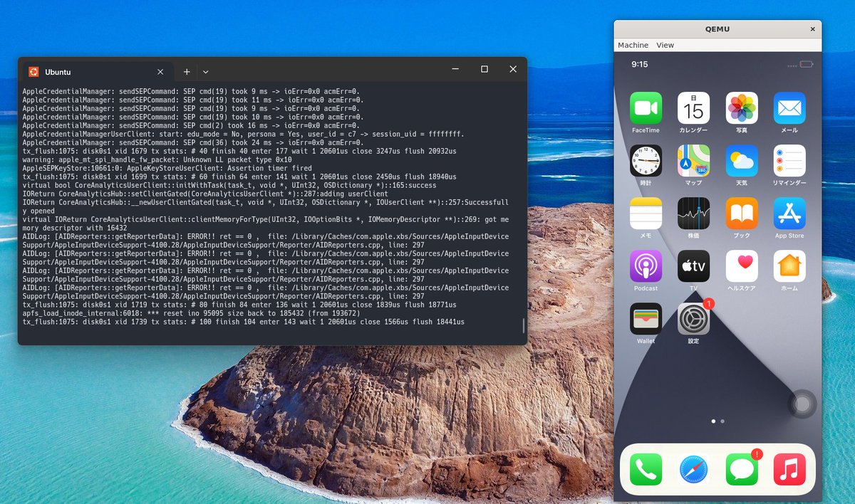The height and width of the screenshot is (504, 855).
Task: Tap the second home screen page dot
Action: (722, 421)
